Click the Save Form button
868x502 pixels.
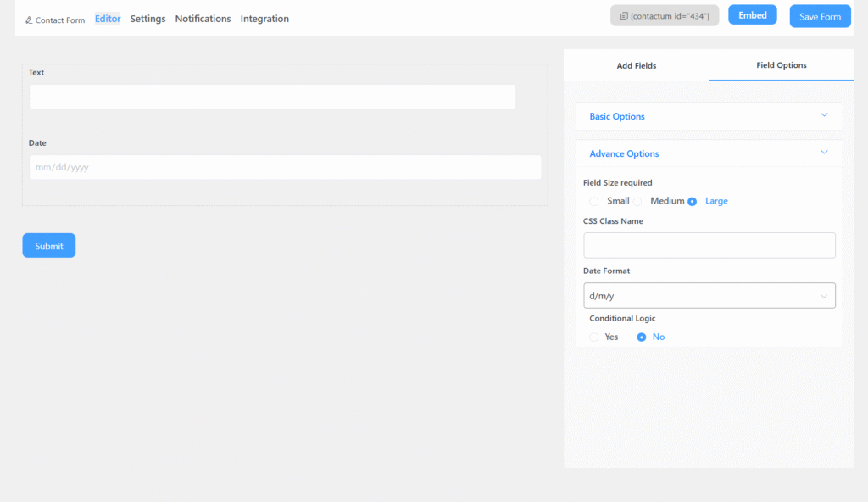click(820, 17)
